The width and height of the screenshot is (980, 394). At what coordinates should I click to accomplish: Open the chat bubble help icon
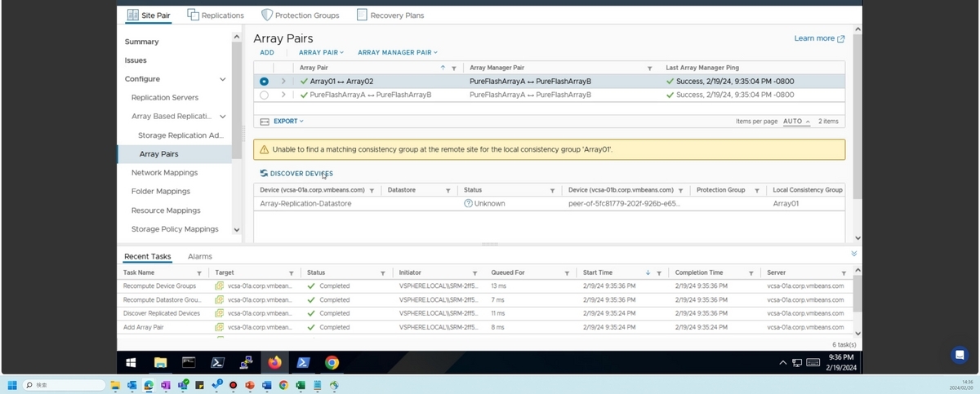coord(960,355)
